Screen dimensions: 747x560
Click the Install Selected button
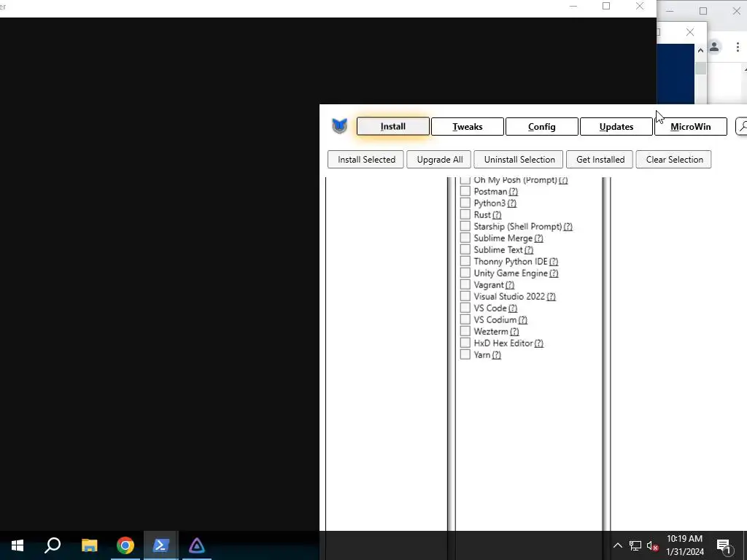[x=366, y=160]
